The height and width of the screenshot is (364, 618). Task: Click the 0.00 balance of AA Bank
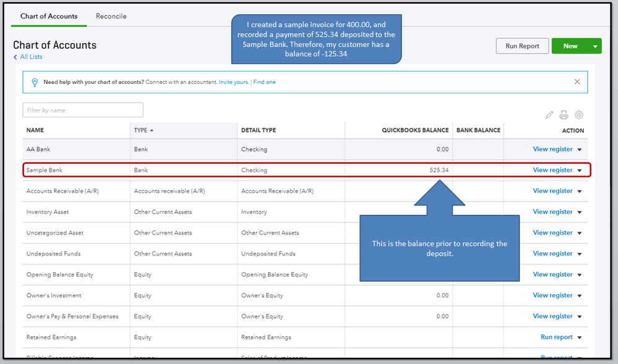[442, 150]
